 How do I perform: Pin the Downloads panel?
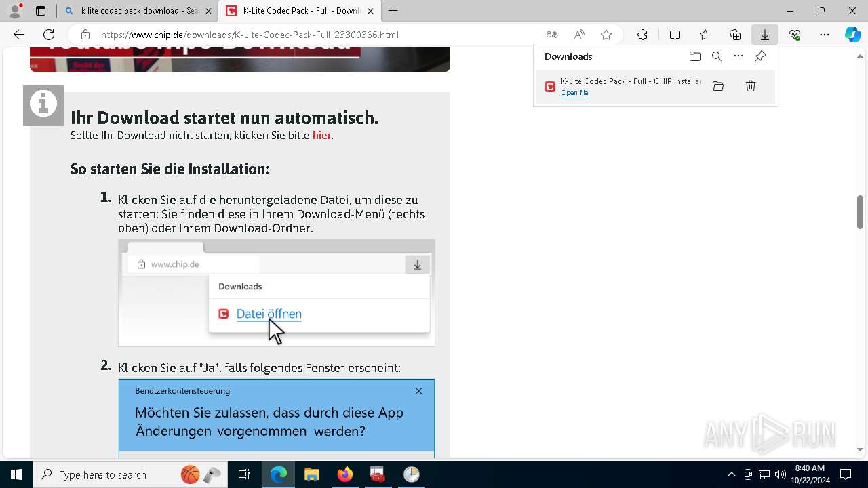[x=760, y=56]
